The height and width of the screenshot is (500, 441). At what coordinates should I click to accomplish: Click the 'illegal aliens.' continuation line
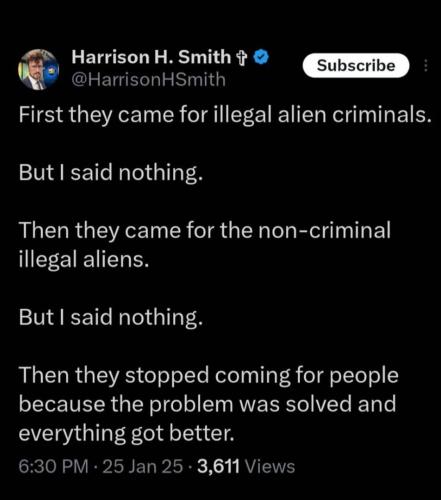click(x=83, y=259)
